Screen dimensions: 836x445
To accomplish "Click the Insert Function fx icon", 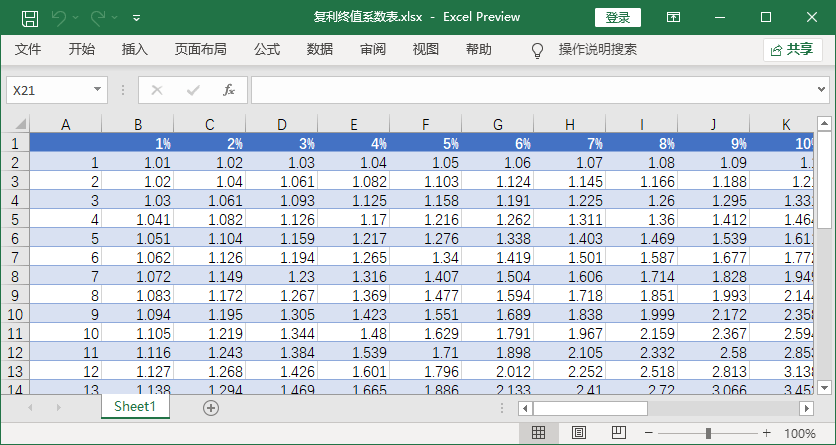I will pyautogui.click(x=228, y=90).
